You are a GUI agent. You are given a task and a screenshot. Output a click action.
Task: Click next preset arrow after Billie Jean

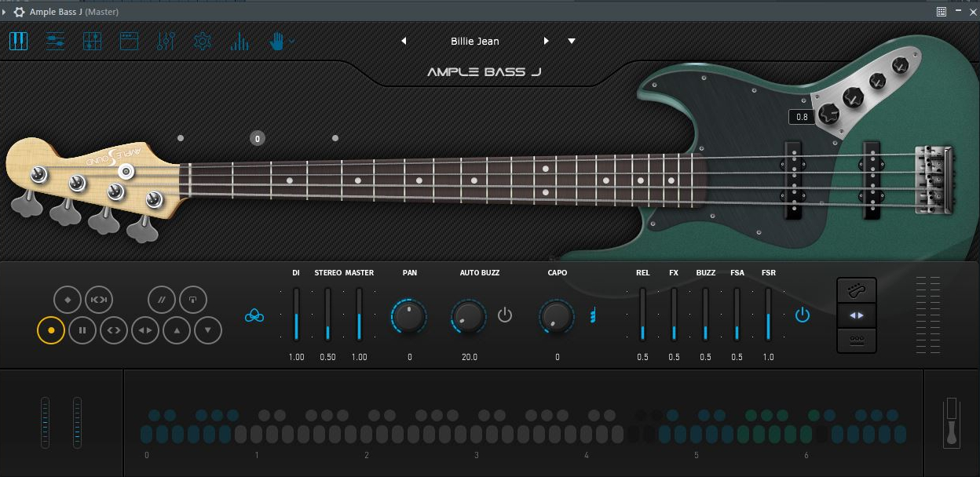tap(547, 41)
